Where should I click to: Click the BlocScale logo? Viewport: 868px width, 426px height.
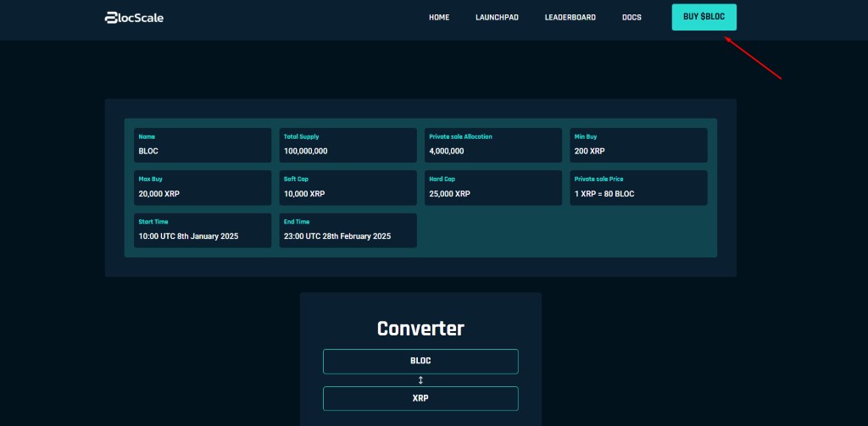coord(134,17)
